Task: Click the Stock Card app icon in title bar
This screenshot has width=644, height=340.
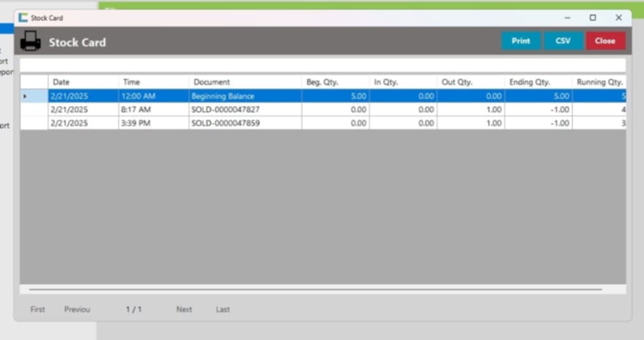Action: pyautogui.click(x=24, y=18)
